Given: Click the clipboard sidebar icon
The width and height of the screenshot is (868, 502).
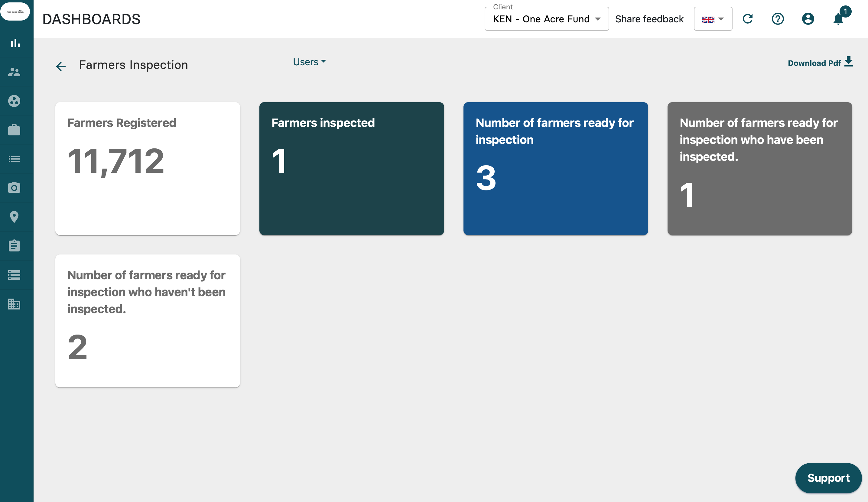Looking at the screenshot, I should click(x=14, y=246).
